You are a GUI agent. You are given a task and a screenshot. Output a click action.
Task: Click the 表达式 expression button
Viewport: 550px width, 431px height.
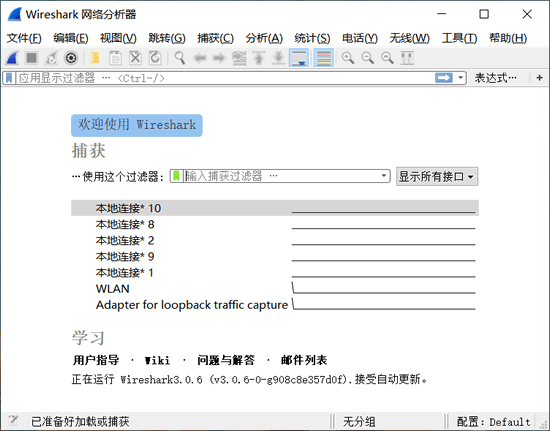496,78
